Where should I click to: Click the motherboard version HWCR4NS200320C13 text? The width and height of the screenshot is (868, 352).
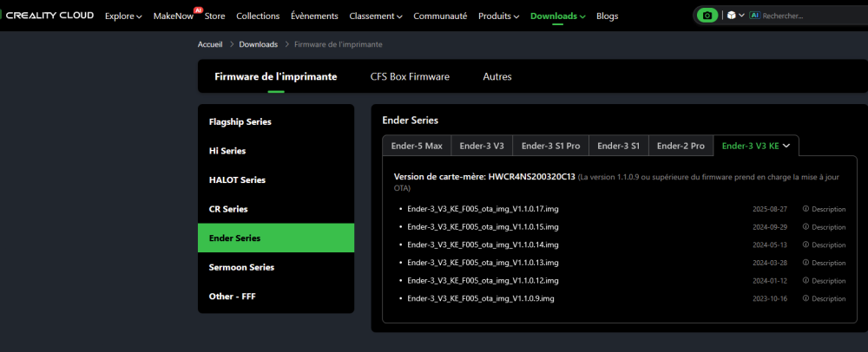coord(532,177)
